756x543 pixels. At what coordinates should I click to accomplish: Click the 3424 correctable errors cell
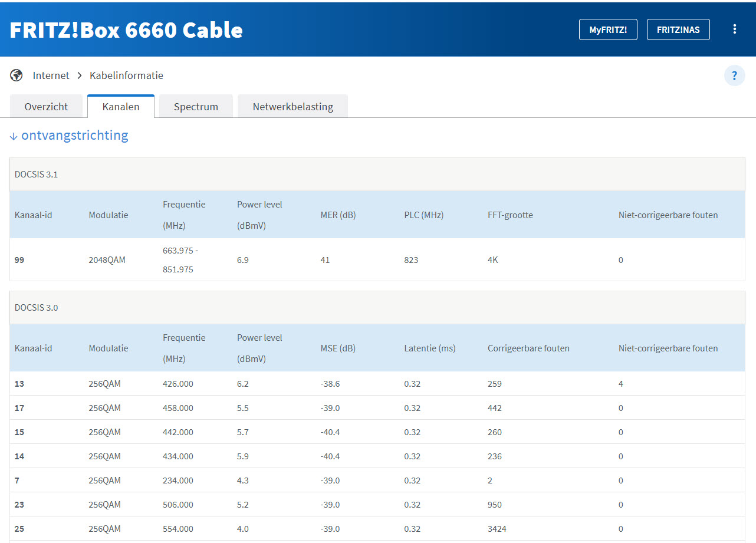tap(497, 529)
